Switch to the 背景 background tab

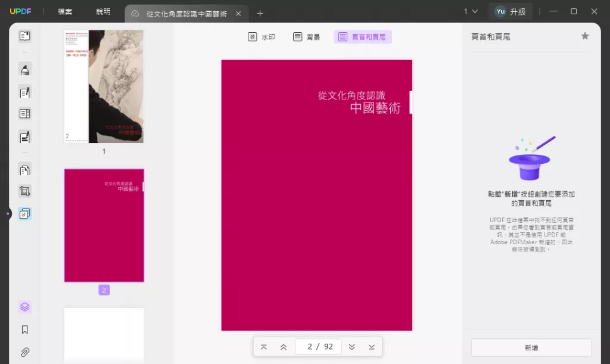[307, 37]
